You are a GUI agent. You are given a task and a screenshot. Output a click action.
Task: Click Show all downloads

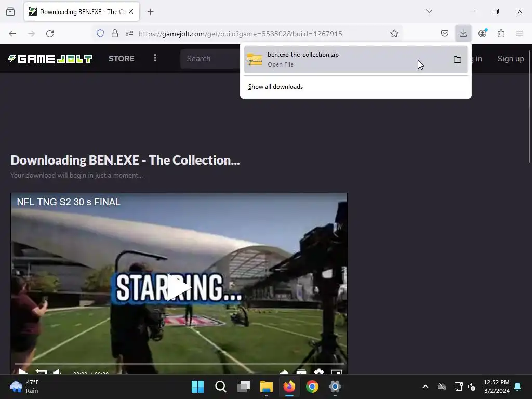275,87
